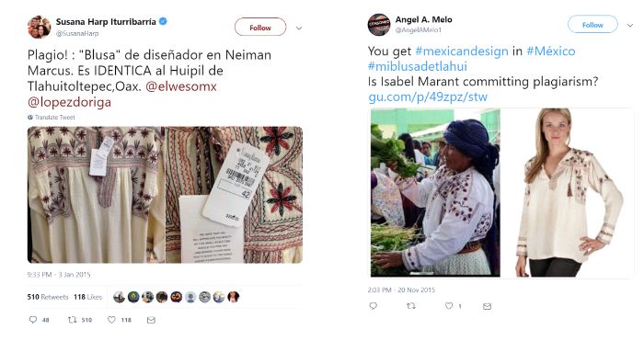Like Susana Harp's tweet with 118 likes
The height and width of the screenshot is (341, 644).
tap(111, 320)
